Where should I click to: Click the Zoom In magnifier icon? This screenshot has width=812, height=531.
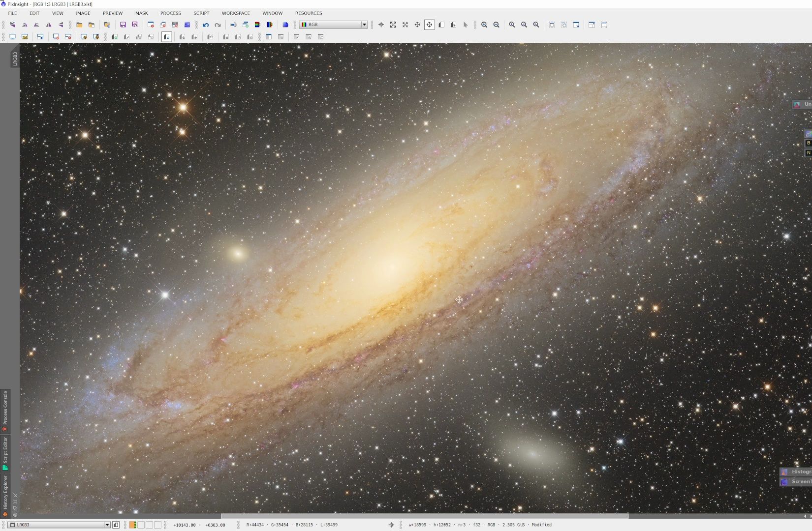(484, 25)
